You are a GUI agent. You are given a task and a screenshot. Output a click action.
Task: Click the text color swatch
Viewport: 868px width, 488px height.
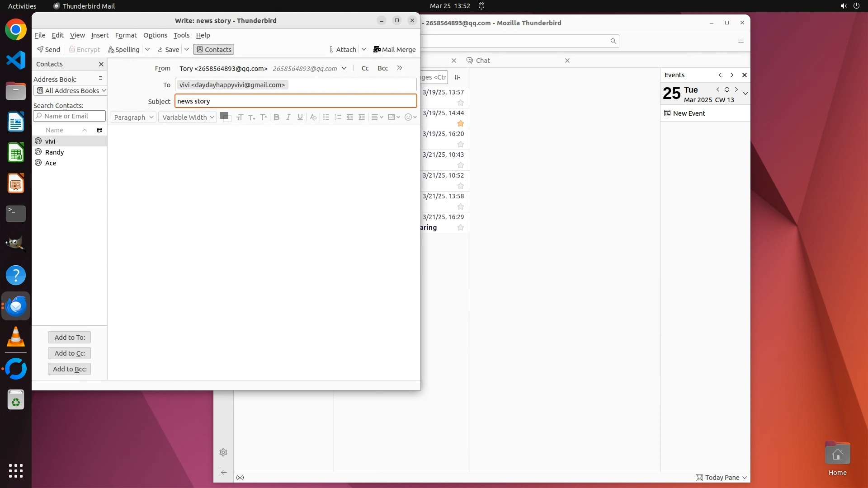223,116
